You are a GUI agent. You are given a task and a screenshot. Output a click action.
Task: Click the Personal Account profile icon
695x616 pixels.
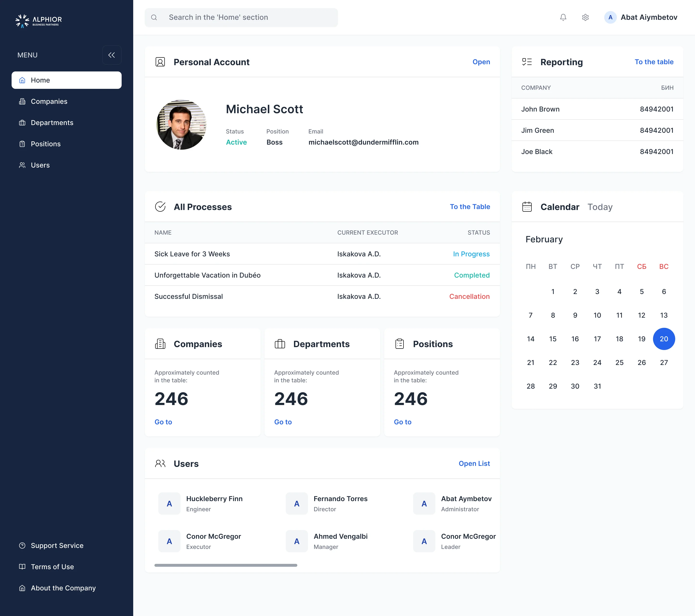[x=160, y=62]
